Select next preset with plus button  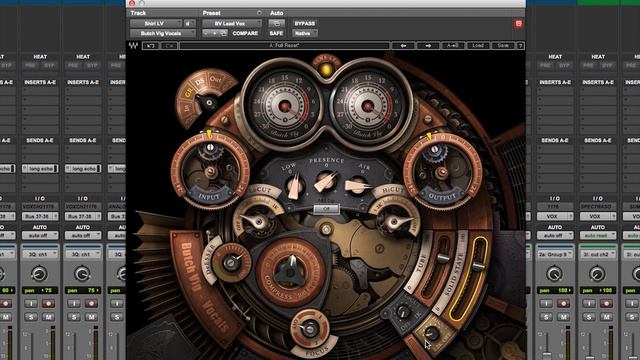click(x=215, y=33)
